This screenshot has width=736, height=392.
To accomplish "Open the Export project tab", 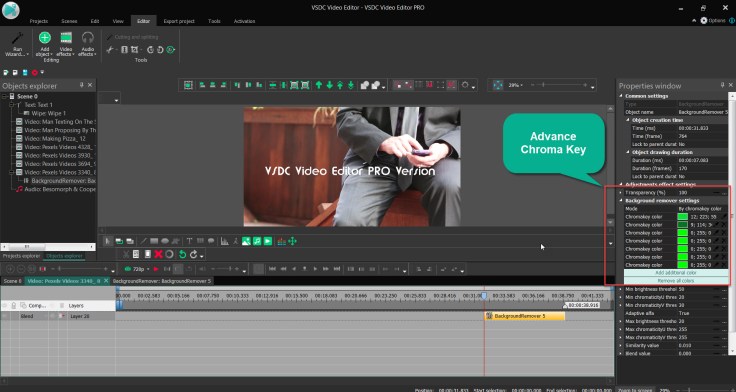I will coord(179,21).
